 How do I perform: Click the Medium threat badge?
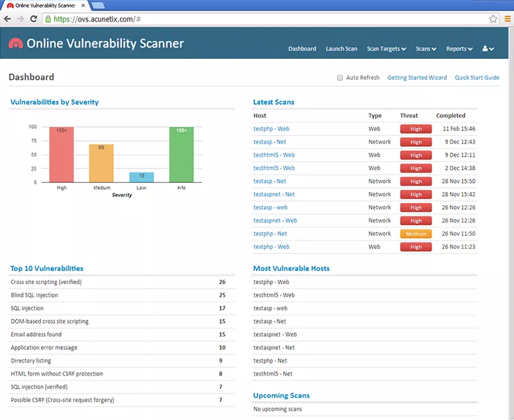coord(416,234)
